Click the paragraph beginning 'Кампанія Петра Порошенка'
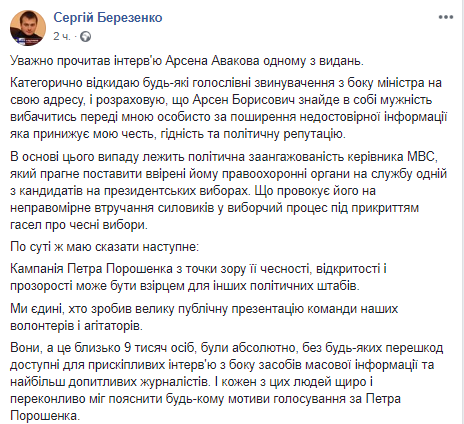 (x=198, y=277)
